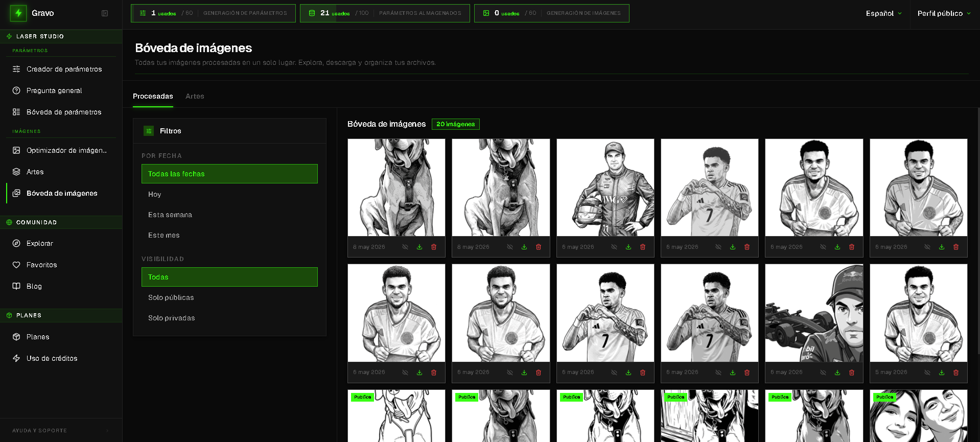Screen dimensions: 980x442
Task: Toggle visibility of Red Bull cap cartoon image
Action: 823,373
